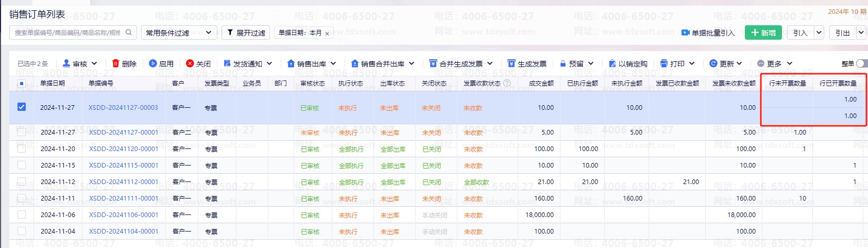868x248 pixels.
Task: Open the 常用条件过滤 dropdown
Action: click(x=179, y=32)
